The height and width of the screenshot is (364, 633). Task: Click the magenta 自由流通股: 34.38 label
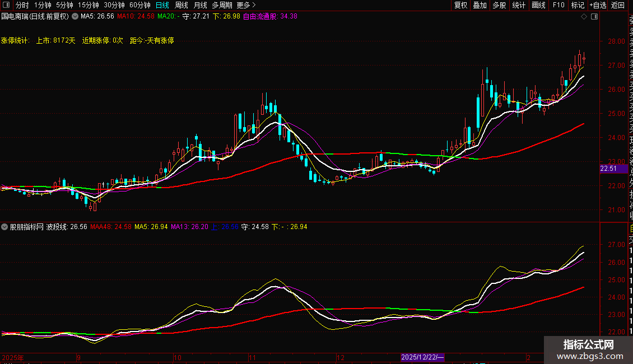pyautogui.click(x=270, y=17)
